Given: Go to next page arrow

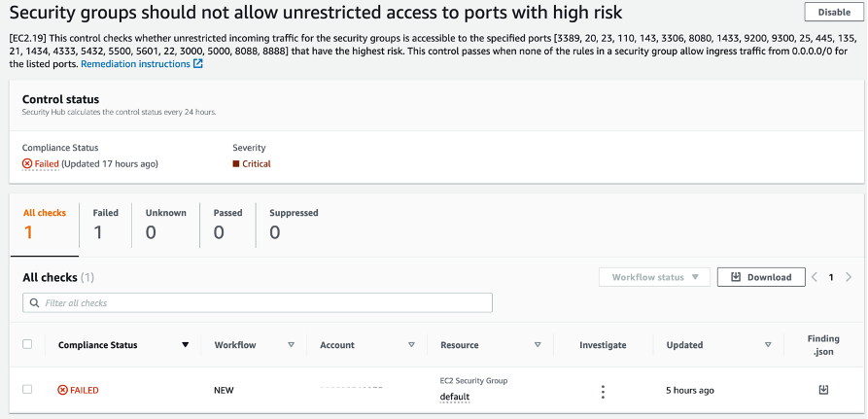Looking at the screenshot, I should tap(849, 277).
